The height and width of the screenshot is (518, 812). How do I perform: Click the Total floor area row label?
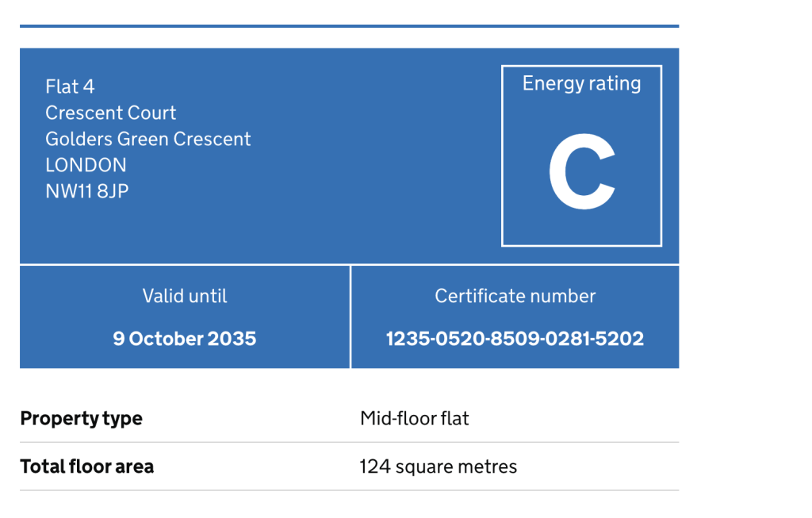click(87, 466)
